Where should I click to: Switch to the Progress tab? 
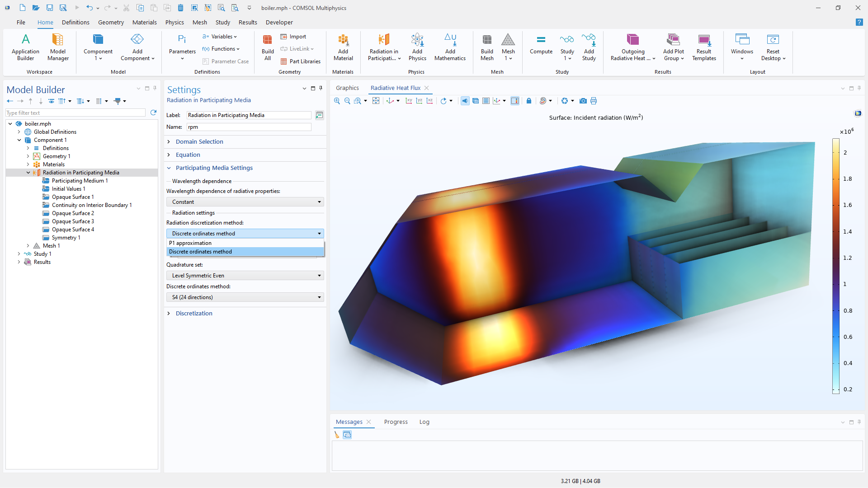[x=396, y=422]
